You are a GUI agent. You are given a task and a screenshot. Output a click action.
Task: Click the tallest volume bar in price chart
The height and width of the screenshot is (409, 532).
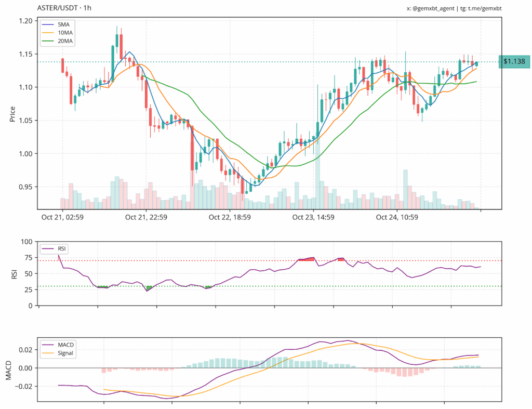[317, 171]
